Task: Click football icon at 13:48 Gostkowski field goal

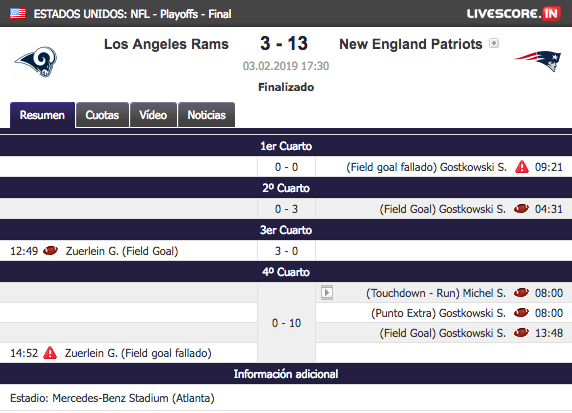Action: [x=521, y=333]
